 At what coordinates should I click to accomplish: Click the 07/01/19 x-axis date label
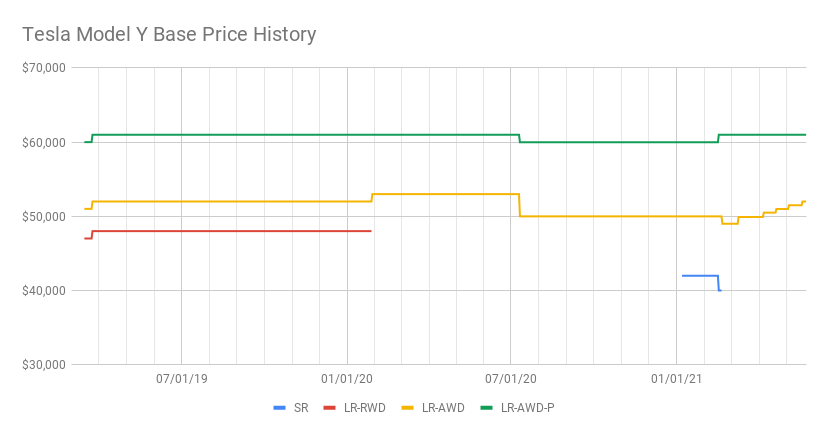coord(181,379)
